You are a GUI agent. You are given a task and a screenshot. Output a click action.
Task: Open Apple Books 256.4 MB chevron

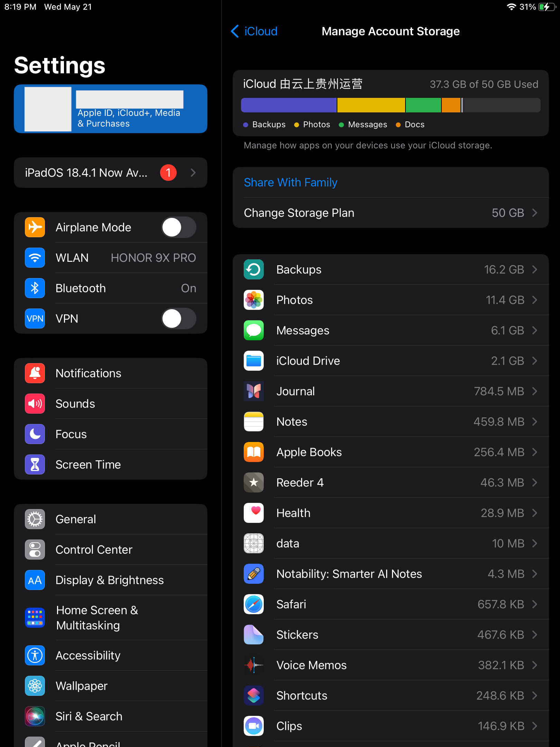[535, 452]
